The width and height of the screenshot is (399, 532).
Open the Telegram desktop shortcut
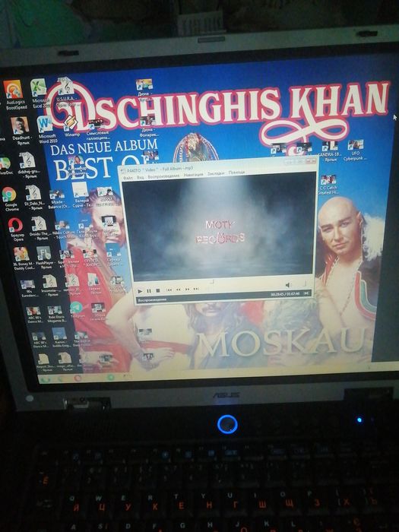point(77,310)
